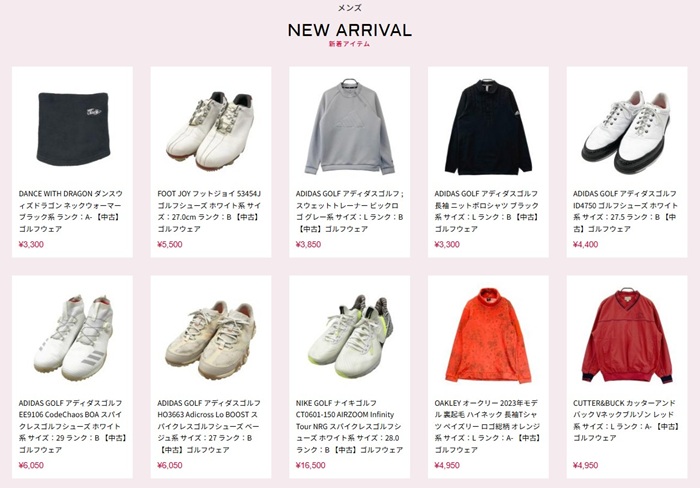The height and width of the screenshot is (488, 700).
Task: Open the orange Oakley paisley shirt image
Action: (488, 336)
